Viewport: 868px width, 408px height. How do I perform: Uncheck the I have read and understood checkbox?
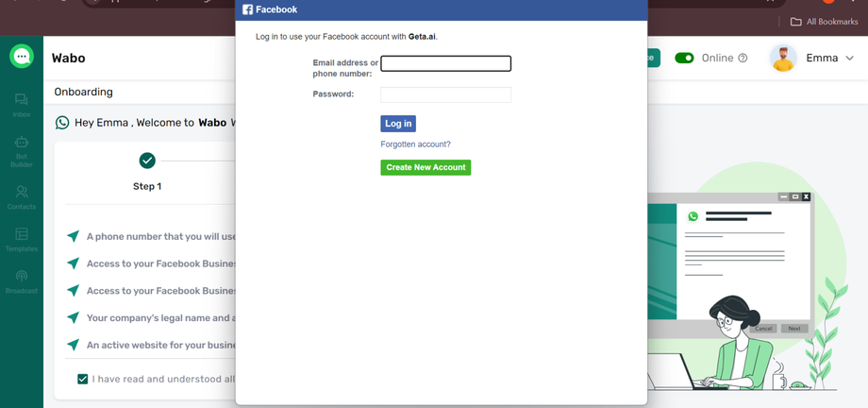[82, 379]
